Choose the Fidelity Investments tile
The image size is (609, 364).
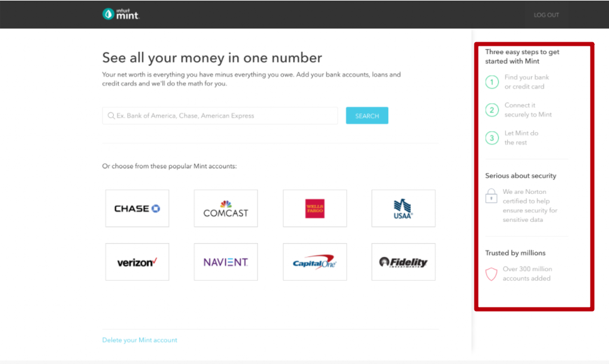coord(403,262)
